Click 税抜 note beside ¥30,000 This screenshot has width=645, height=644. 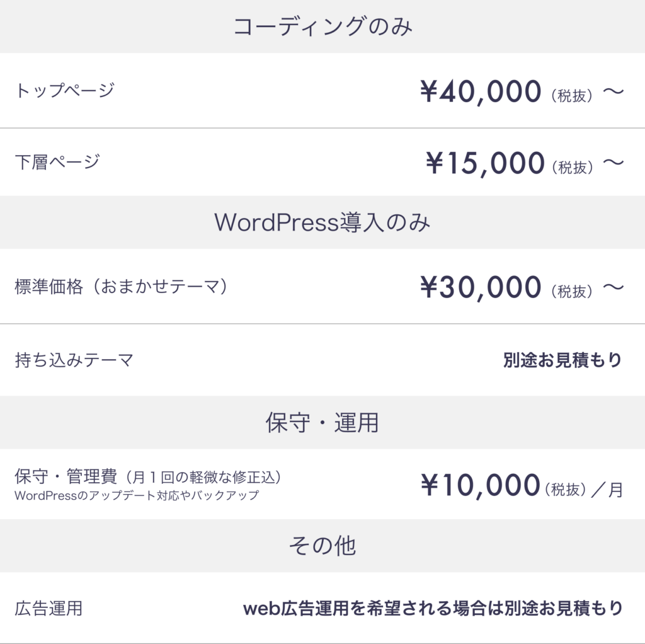(x=572, y=291)
